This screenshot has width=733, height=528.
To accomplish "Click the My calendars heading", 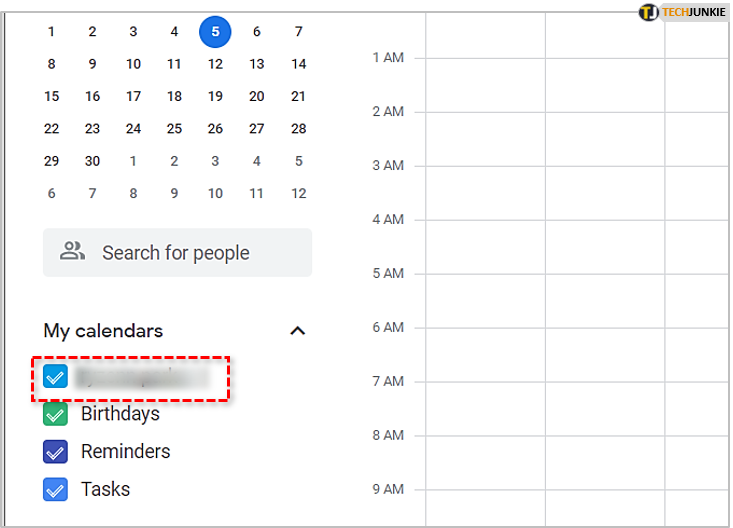I will point(103,331).
